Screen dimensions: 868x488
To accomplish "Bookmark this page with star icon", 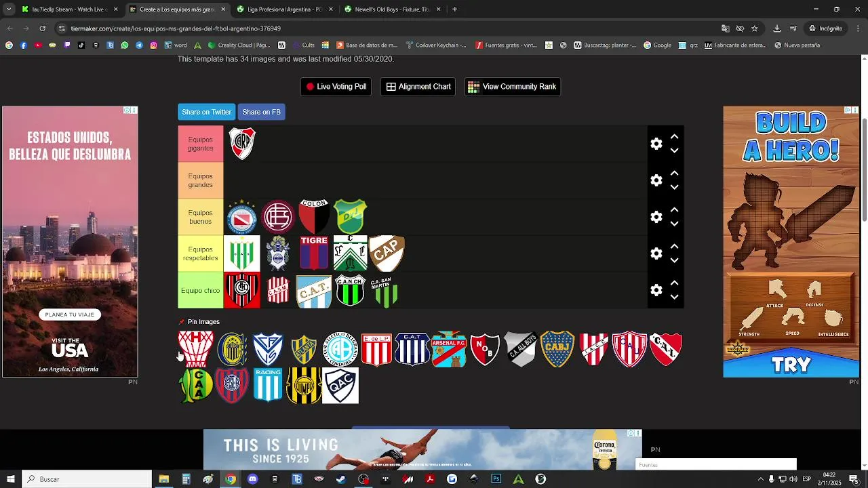I will [754, 28].
